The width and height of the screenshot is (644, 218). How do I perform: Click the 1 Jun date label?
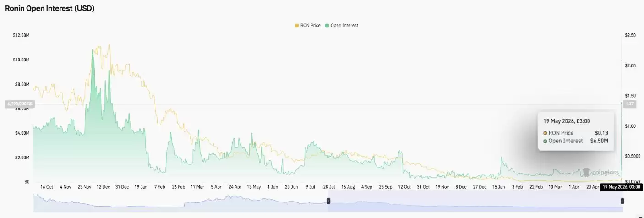coord(273,187)
